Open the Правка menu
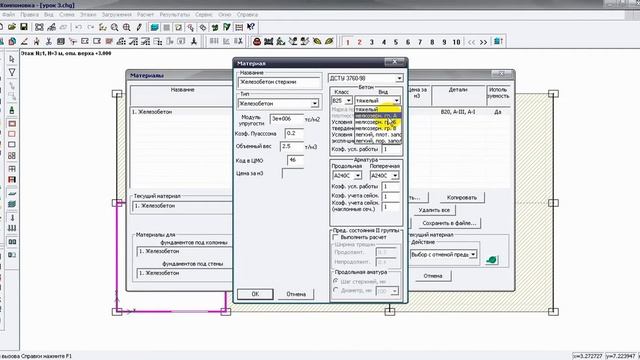640x360 pixels. coord(29,15)
